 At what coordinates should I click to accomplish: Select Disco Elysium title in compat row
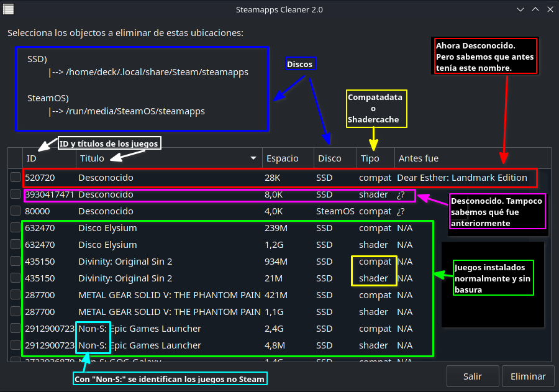point(107,228)
